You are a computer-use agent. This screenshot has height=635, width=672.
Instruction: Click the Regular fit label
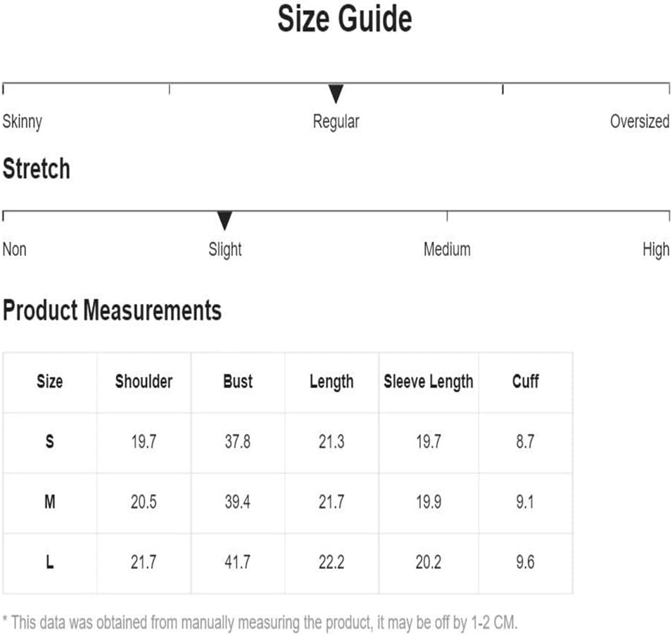tap(336, 122)
